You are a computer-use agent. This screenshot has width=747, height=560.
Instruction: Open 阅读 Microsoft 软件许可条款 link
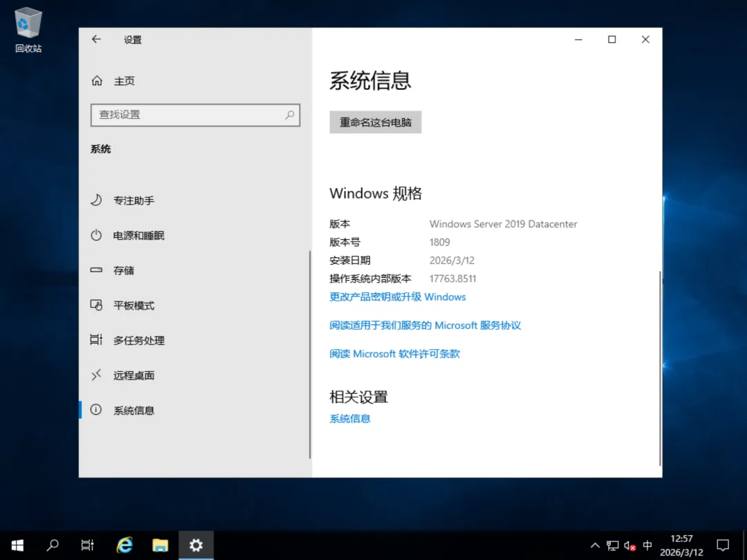394,354
